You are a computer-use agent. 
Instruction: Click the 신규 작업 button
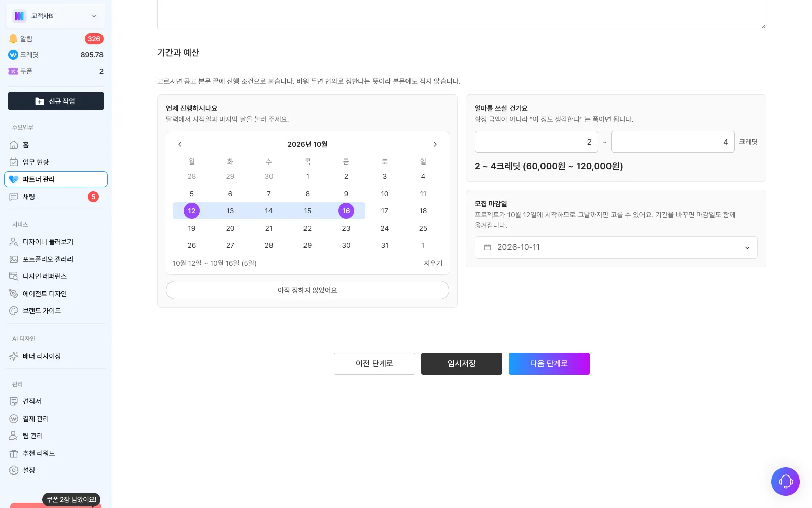click(x=56, y=101)
